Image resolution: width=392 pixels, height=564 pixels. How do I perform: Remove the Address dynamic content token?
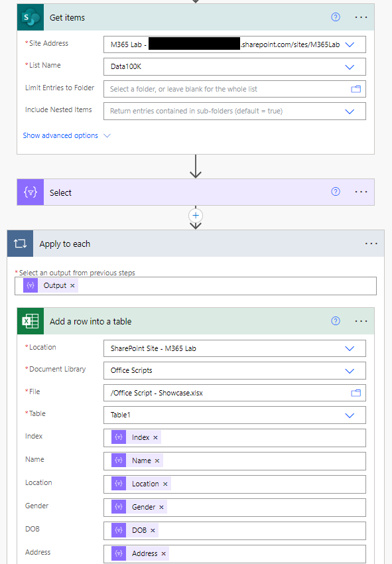point(164,553)
